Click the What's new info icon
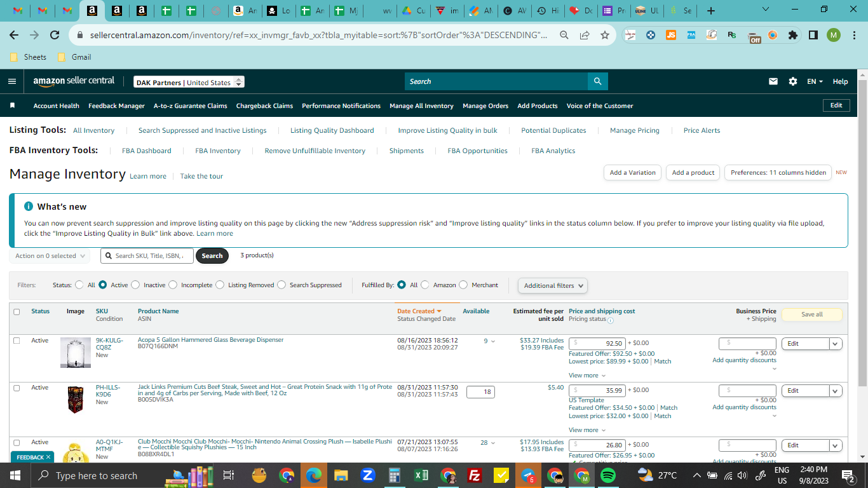Screen dimensions: 868x488 [x=29, y=207]
